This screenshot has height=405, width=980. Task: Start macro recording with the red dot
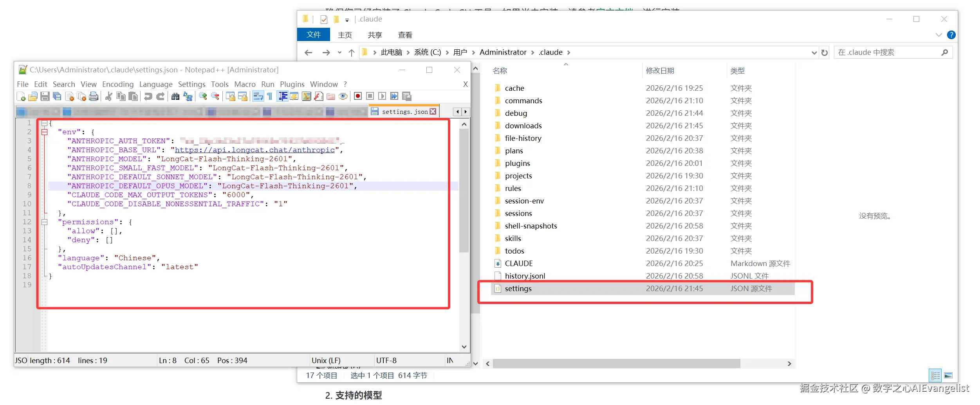[358, 96]
